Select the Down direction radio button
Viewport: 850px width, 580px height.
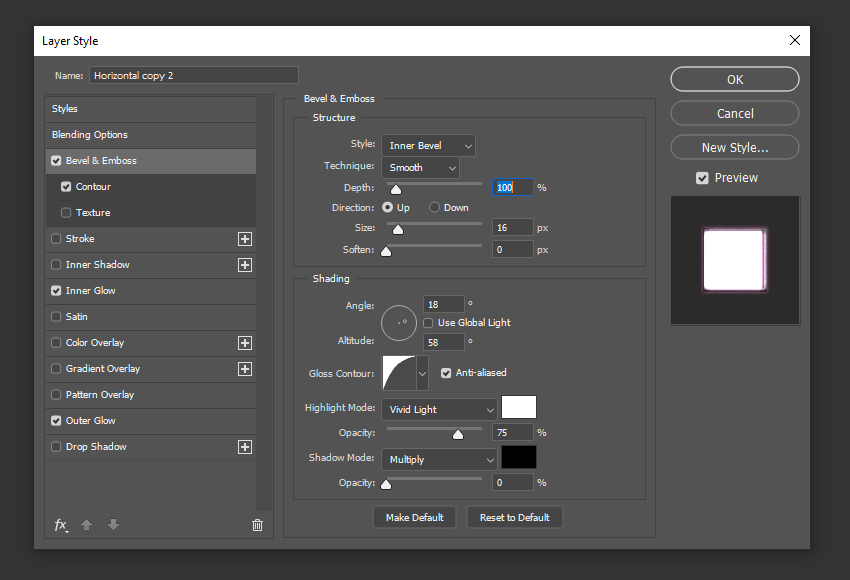432,207
